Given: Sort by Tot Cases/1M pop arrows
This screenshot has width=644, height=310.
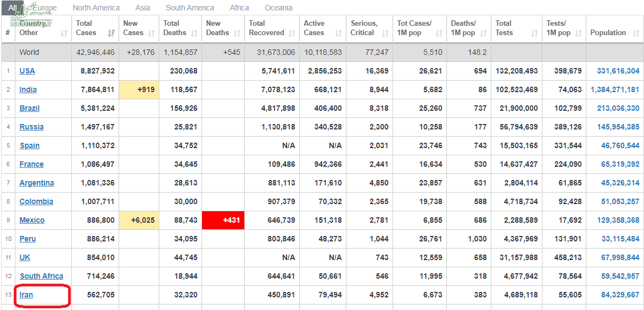Looking at the screenshot, I should pyautogui.click(x=439, y=33).
